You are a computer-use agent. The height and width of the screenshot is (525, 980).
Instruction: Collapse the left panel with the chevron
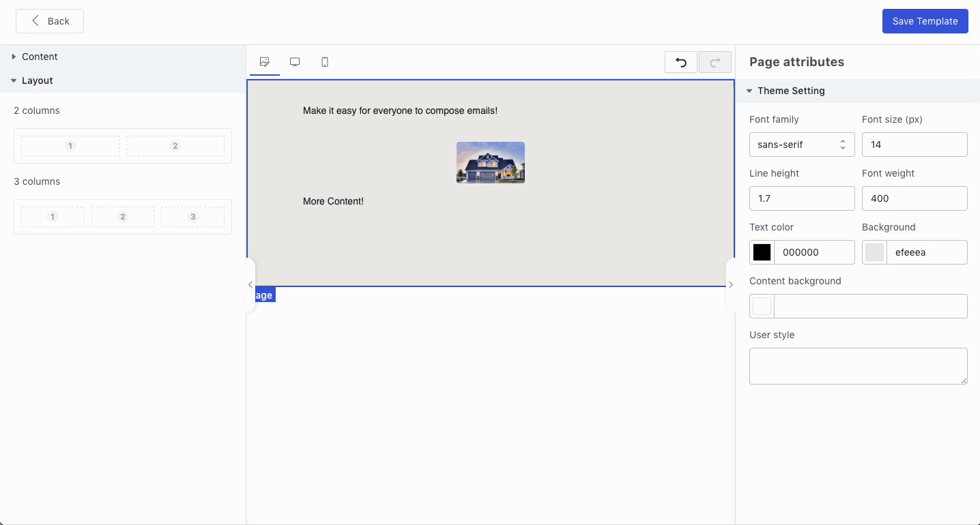point(250,284)
